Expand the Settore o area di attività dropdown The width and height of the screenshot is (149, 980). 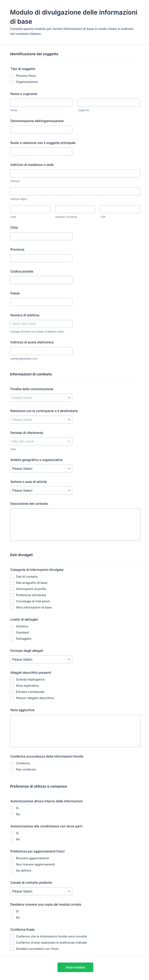point(41,491)
